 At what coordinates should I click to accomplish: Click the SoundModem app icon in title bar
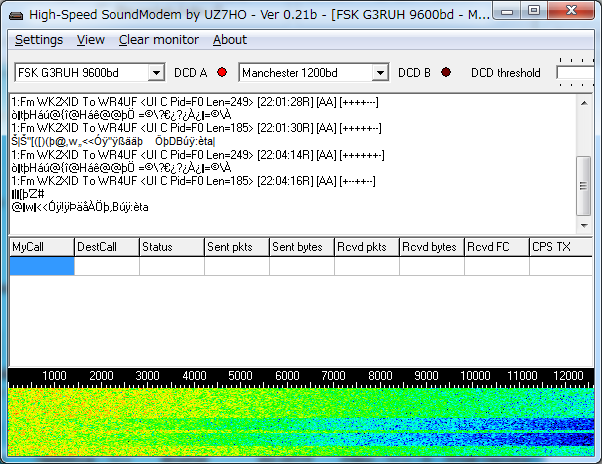16,15
